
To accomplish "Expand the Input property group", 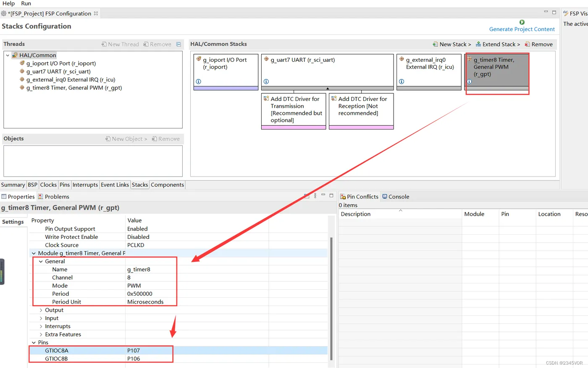I will (x=41, y=318).
